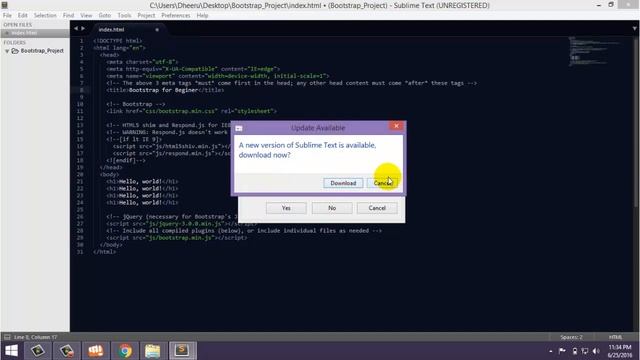640x360 pixels.
Task: Choose No in the dialog behind
Action: 332,208
